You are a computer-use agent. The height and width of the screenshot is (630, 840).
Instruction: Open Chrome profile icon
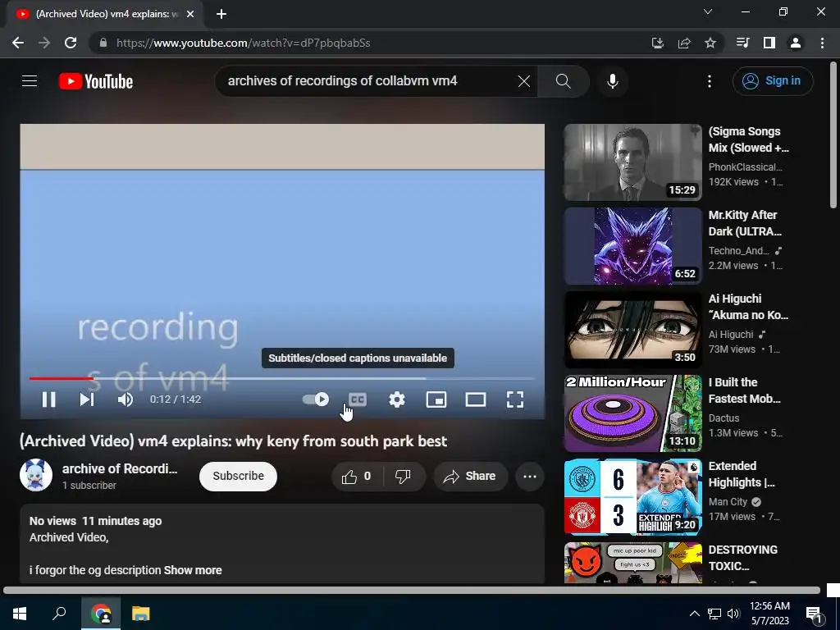tap(796, 43)
